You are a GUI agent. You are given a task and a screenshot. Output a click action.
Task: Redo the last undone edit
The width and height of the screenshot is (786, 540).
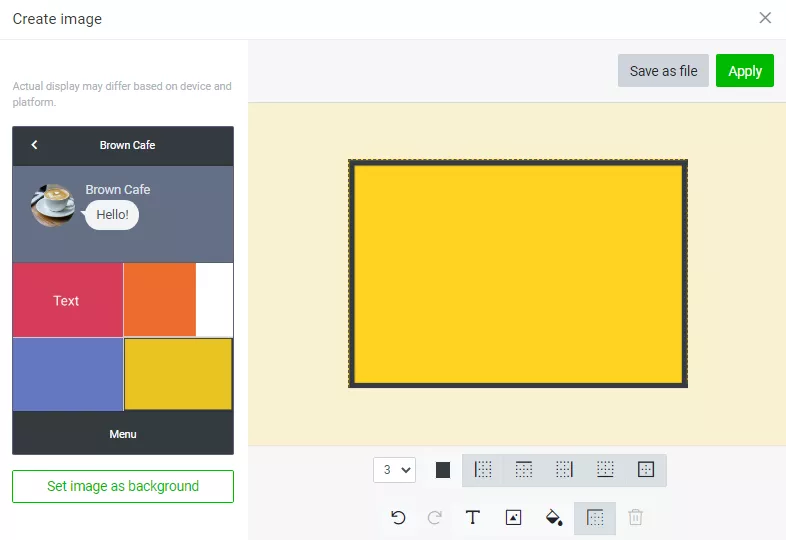click(435, 517)
